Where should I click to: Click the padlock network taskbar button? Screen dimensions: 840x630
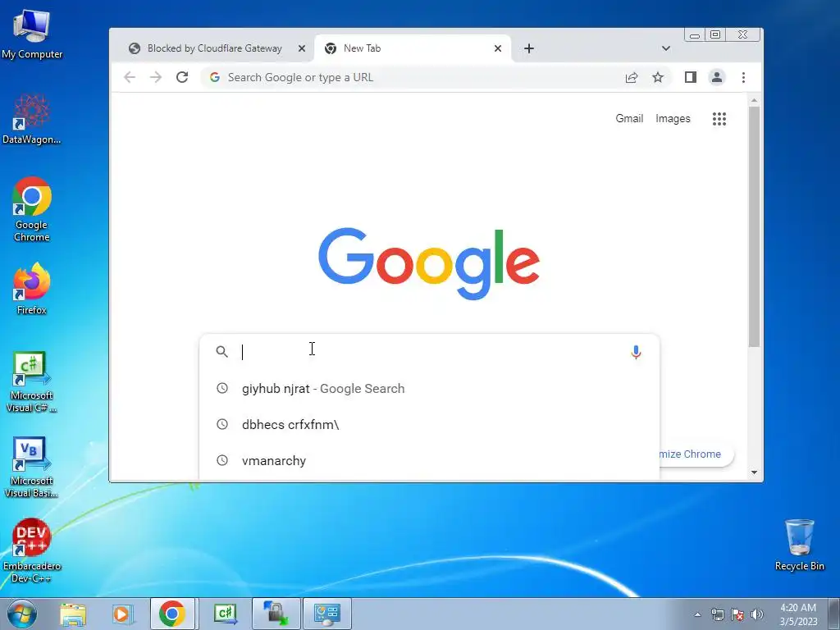click(276, 614)
